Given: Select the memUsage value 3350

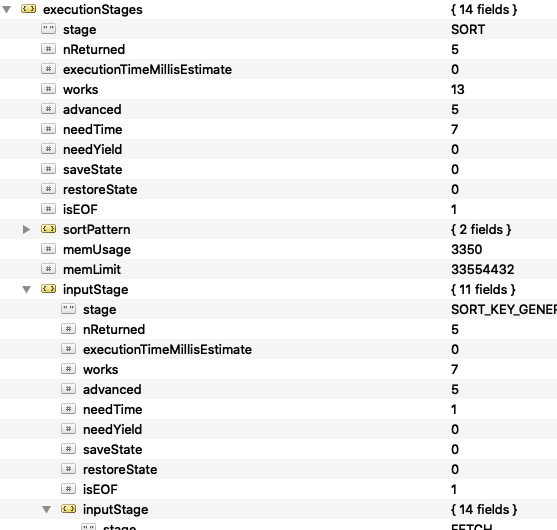Looking at the screenshot, I should (466, 250).
